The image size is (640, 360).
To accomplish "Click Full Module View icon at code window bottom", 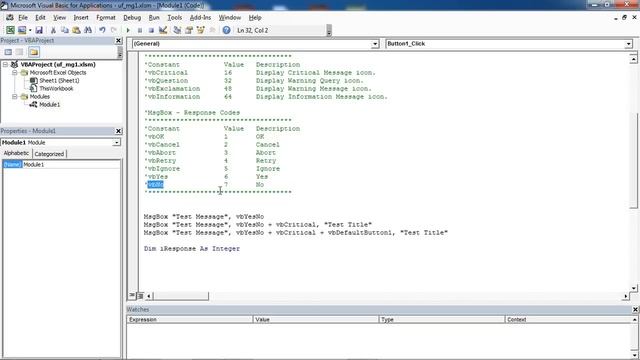I will pyautogui.click(x=140, y=296).
